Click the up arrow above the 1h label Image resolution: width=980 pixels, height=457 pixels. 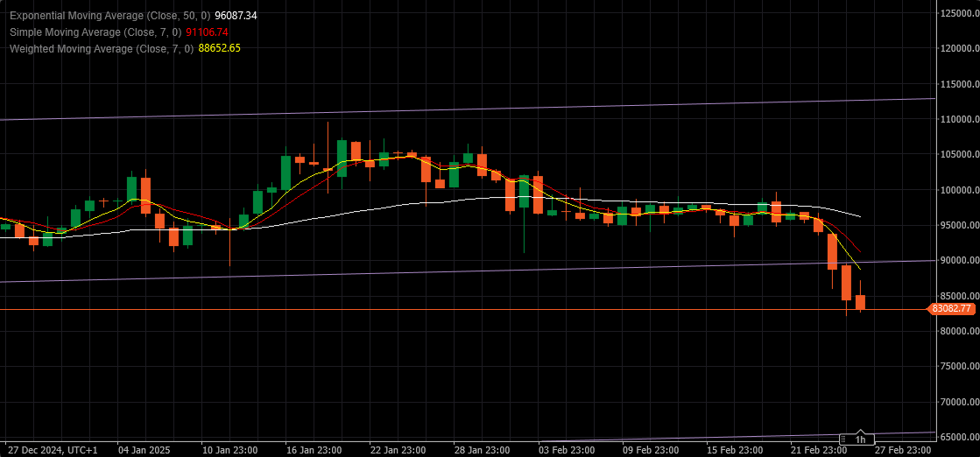[x=861, y=432]
